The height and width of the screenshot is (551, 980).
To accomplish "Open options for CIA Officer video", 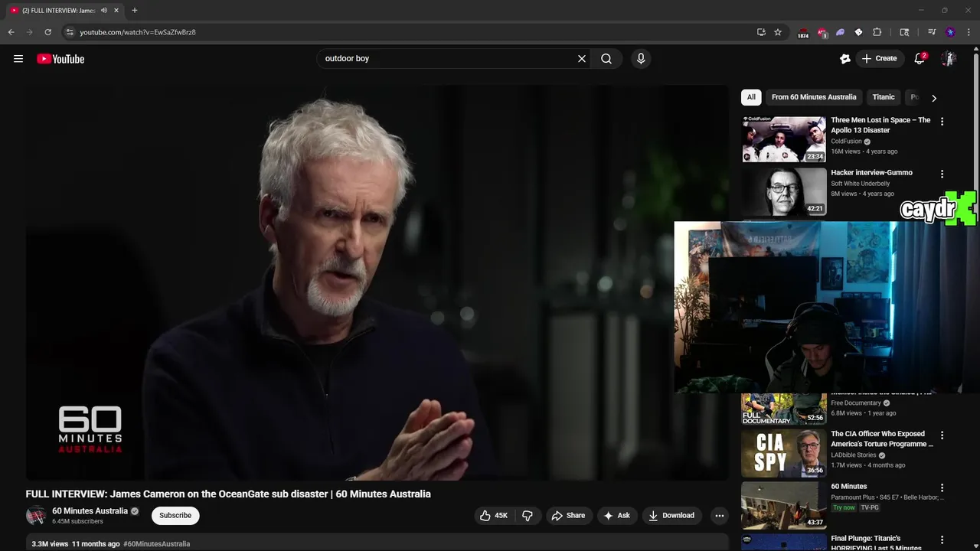I will pyautogui.click(x=942, y=435).
